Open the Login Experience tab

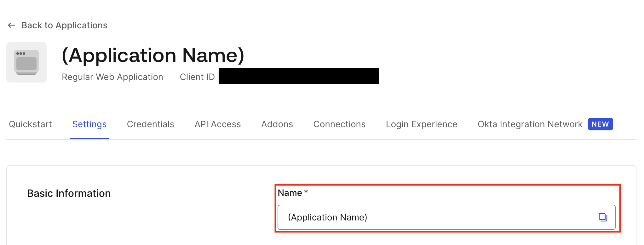(422, 124)
